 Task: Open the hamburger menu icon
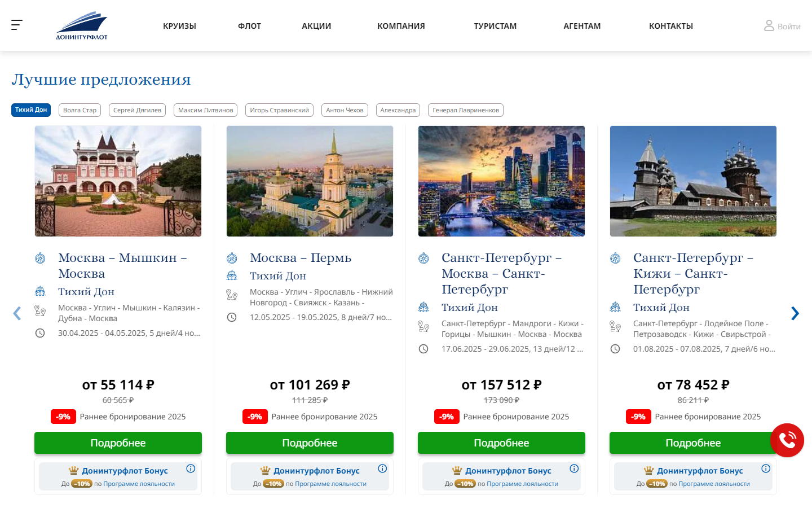(17, 25)
